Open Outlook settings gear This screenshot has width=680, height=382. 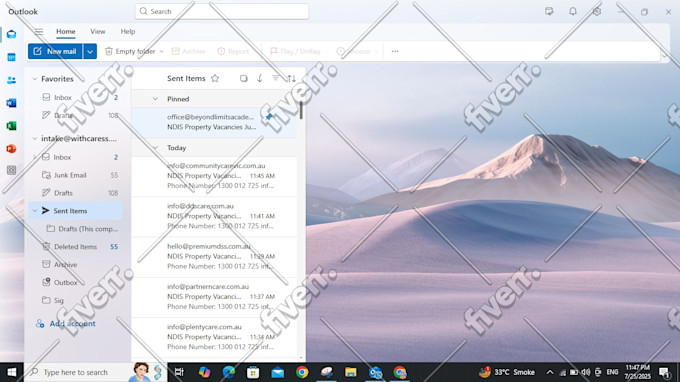coord(597,12)
